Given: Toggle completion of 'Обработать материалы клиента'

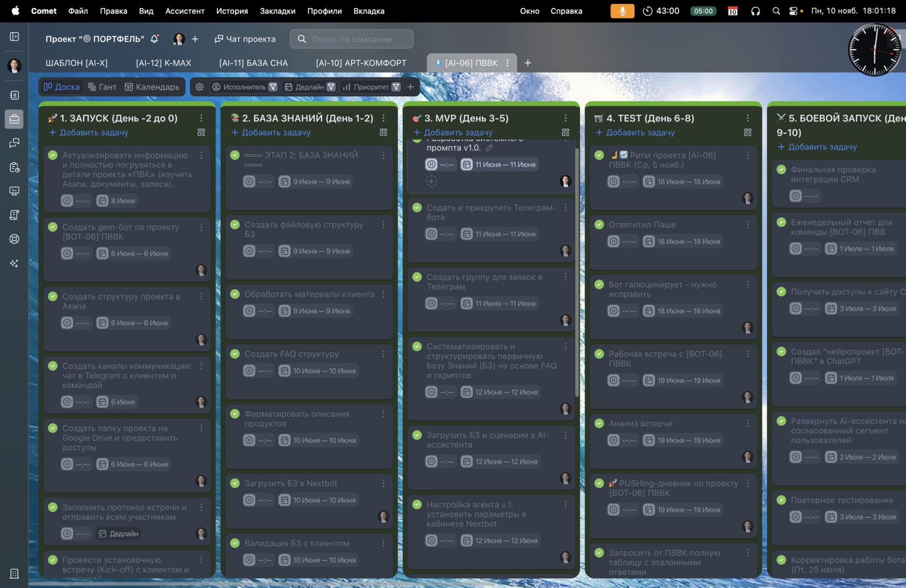Looking at the screenshot, I should point(235,294).
